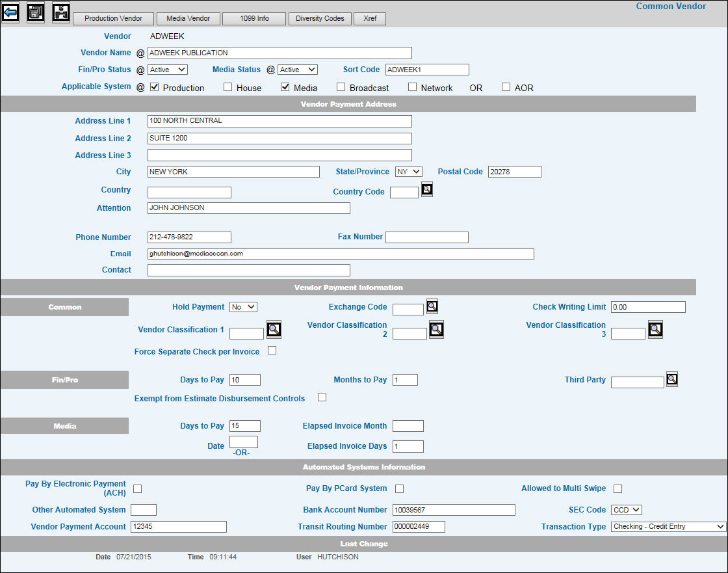The width and height of the screenshot is (728, 573).
Task: Check the AOR checkbox
Action: point(506,87)
